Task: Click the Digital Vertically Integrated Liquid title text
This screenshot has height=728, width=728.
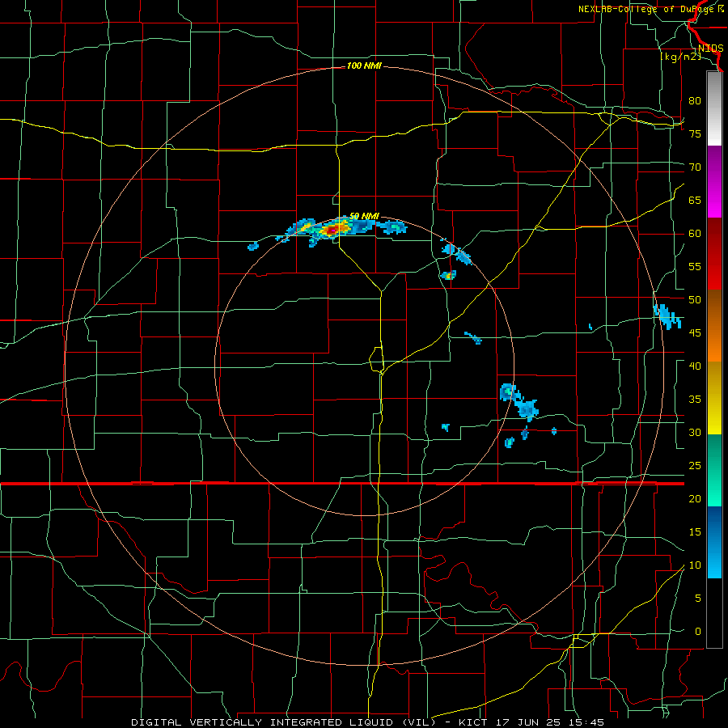Action: (283, 722)
